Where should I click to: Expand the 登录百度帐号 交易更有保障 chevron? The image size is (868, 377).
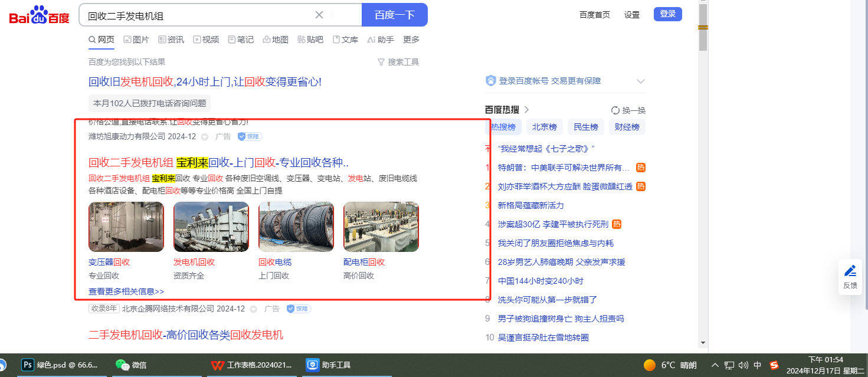tap(641, 81)
